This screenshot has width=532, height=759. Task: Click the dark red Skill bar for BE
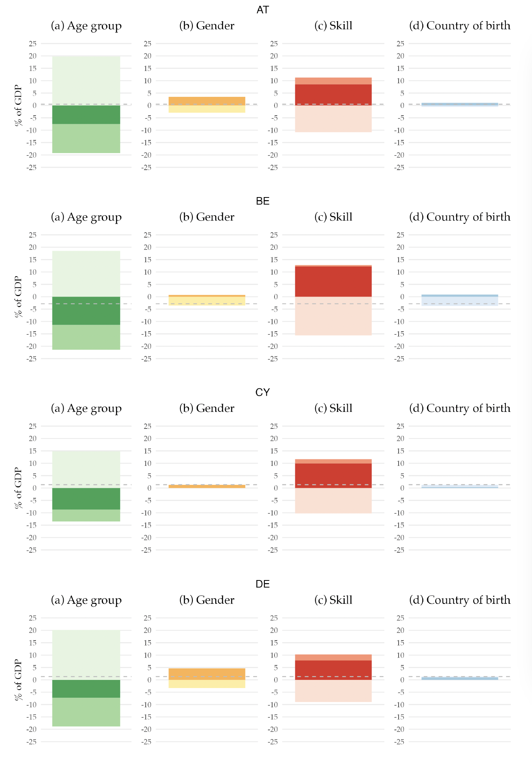click(333, 282)
